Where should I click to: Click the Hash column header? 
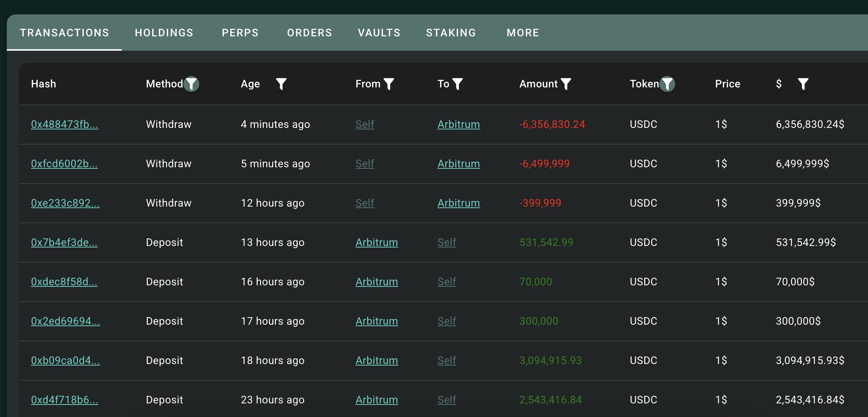(43, 84)
